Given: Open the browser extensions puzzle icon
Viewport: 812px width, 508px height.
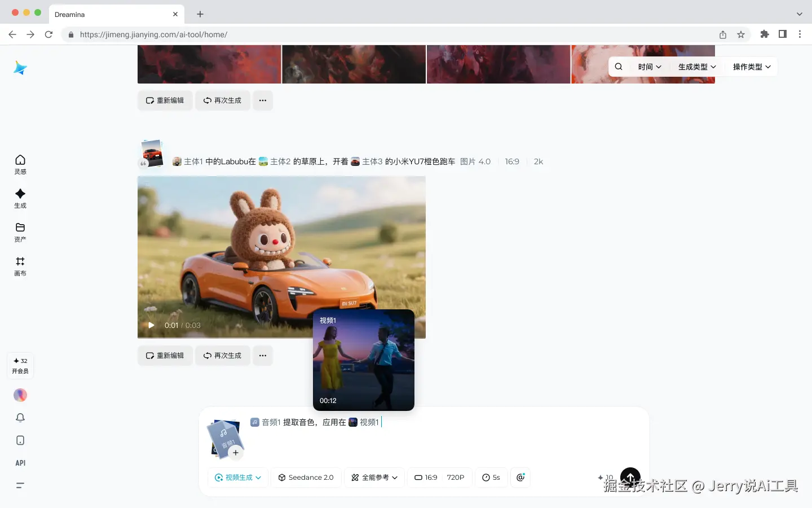Looking at the screenshot, I should point(765,34).
